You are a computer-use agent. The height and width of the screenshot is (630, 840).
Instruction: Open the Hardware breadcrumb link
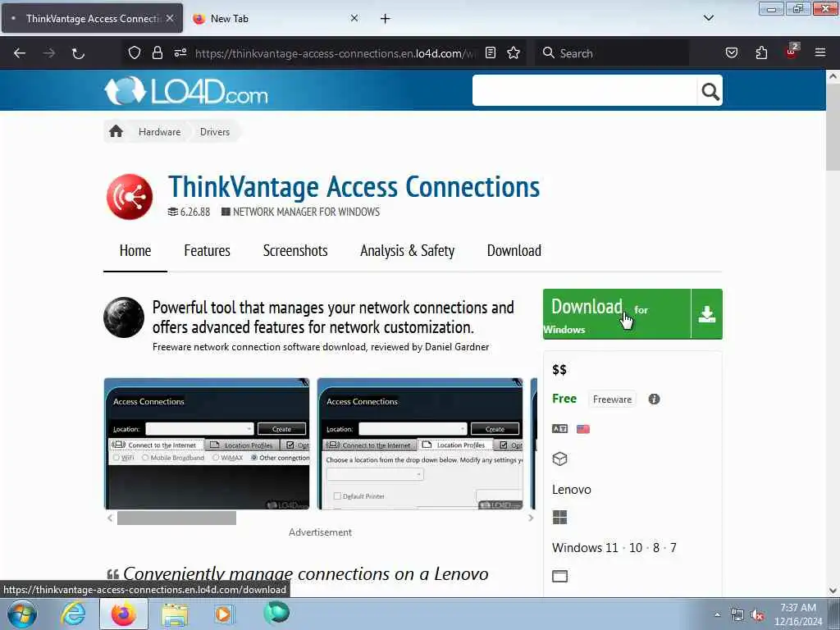(160, 132)
